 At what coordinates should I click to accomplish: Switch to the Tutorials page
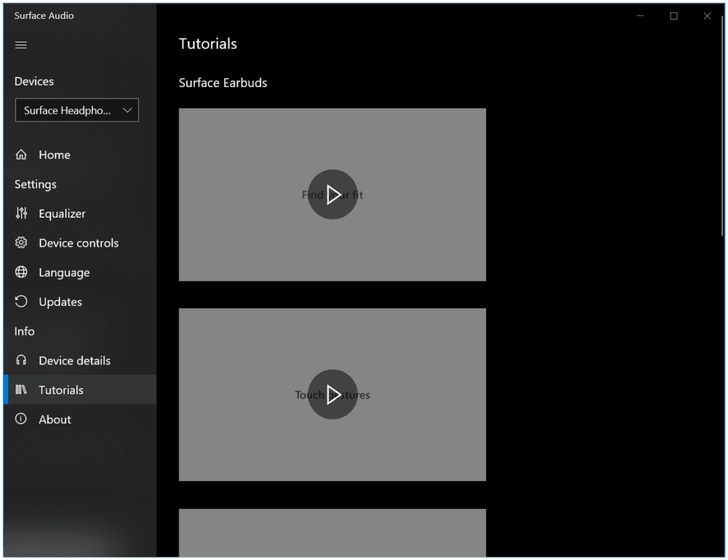(x=62, y=390)
